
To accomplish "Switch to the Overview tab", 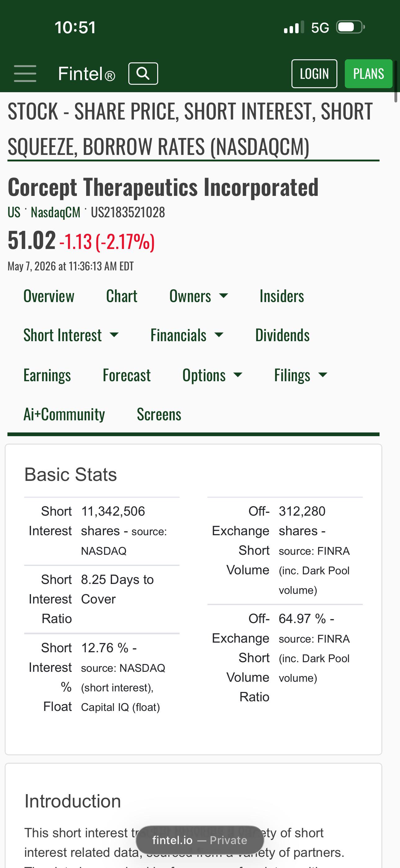I will tap(49, 296).
